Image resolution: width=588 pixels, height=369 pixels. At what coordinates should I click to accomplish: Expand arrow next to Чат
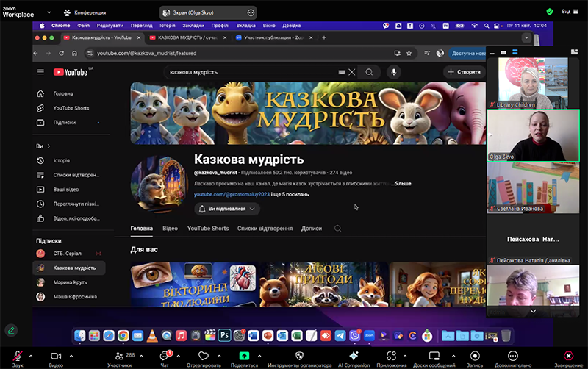tap(178, 356)
